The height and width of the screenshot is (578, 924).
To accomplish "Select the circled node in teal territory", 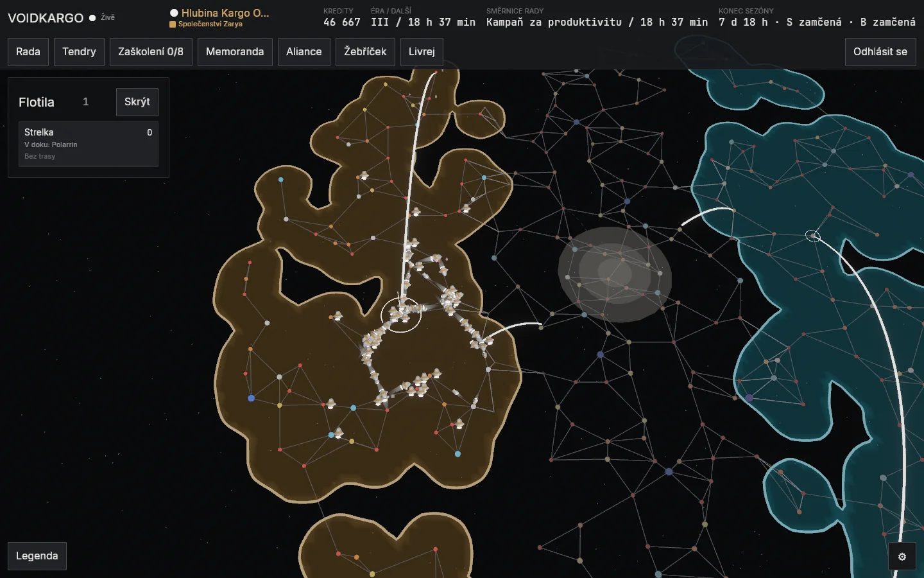I will click(x=813, y=236).
